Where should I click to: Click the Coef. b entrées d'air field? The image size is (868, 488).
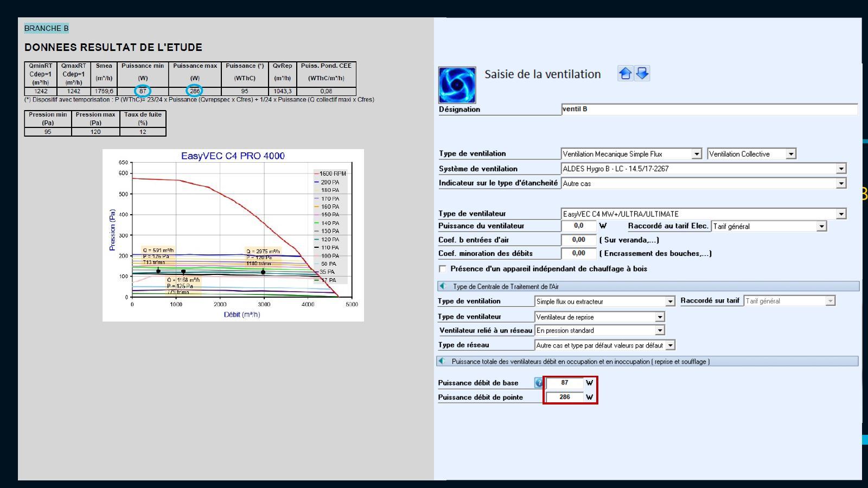coord(578,240)
